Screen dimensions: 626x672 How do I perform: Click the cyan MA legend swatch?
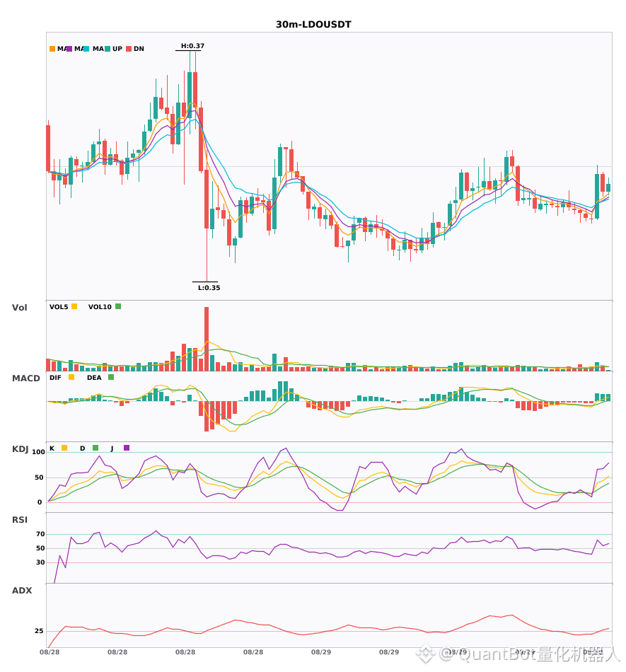pyautogui.click(x=86, y=49)
